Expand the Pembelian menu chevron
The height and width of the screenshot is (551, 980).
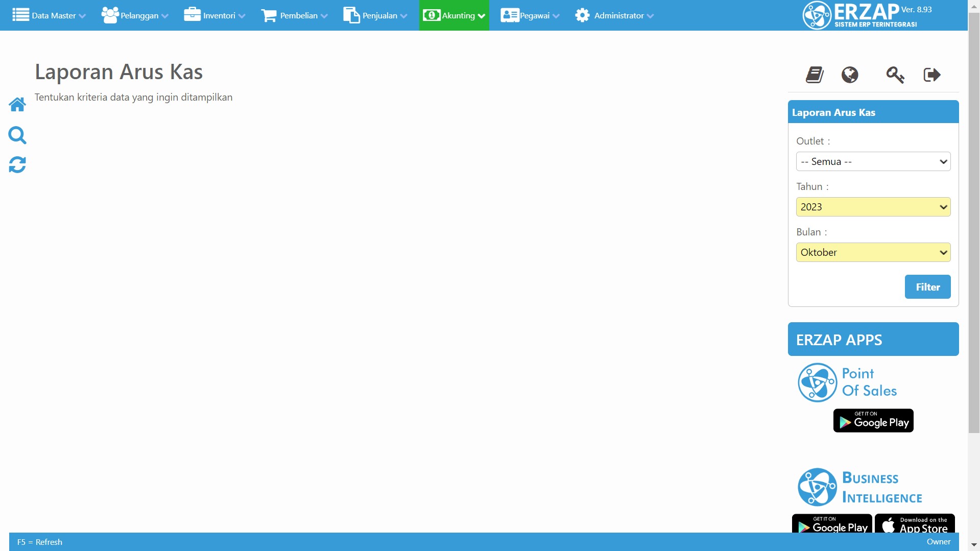click(x=324, y=16)
